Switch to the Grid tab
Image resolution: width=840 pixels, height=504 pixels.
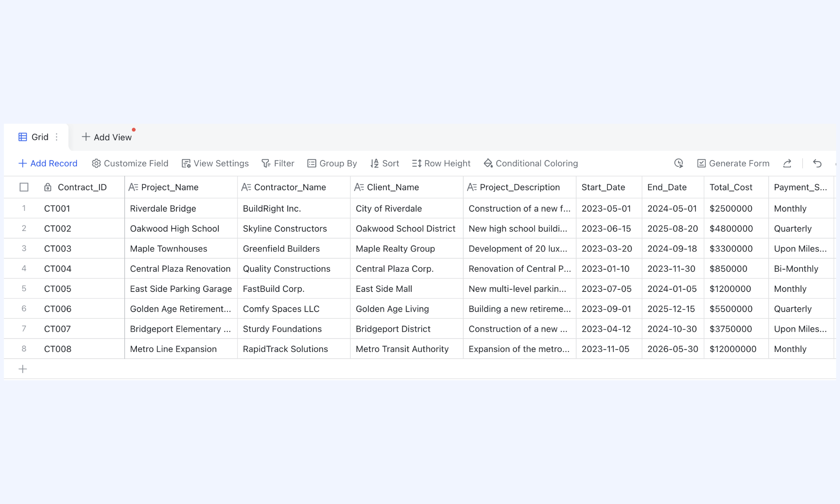36,137
